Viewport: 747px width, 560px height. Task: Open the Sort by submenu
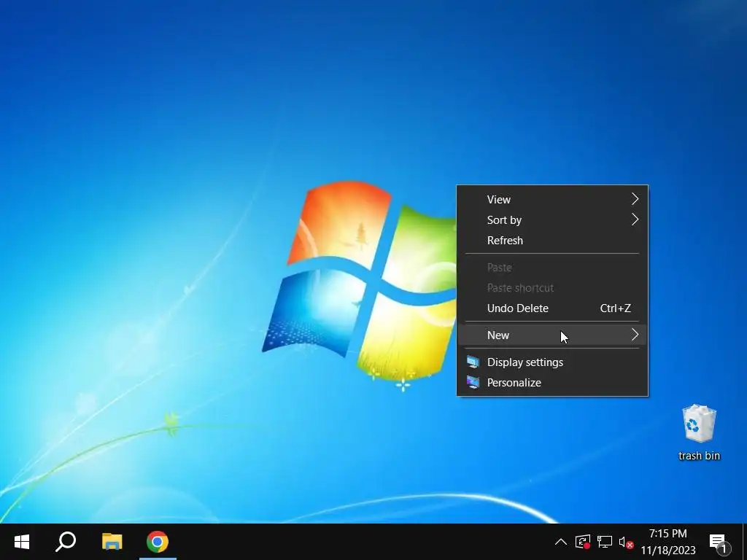[553, 220]
